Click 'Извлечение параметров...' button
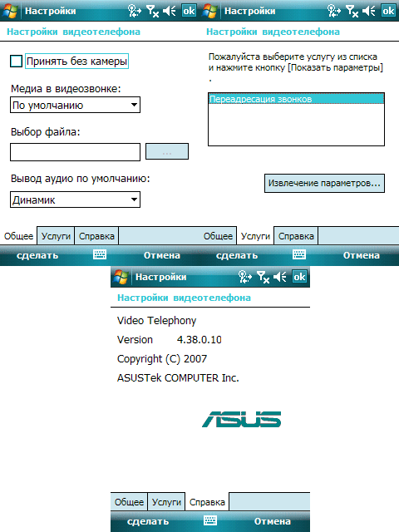The height and width of the screenshot is (532, 399). (x=324, y=183)
